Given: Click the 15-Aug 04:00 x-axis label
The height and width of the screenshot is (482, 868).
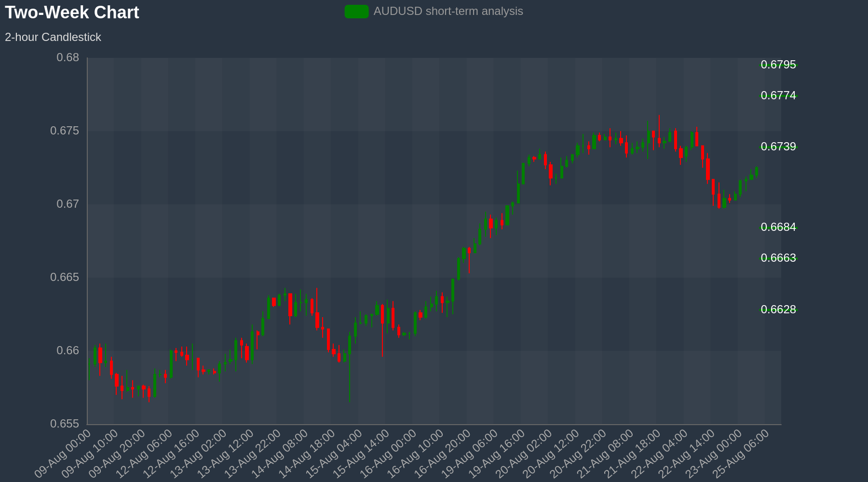Looking at the screenshot, I should [334, 454].
